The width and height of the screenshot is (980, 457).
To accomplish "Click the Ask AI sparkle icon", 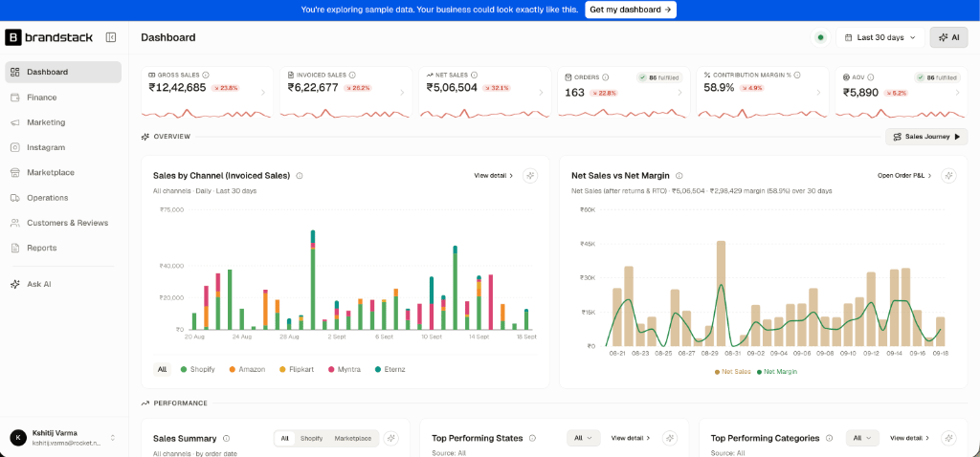I will pyautogui.click(x=15, y=284).
